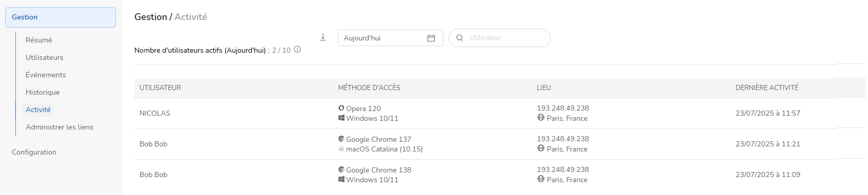This screenshot has height=195, width=868.
Task: Sort by the DERNIÈRE ACTIVITÉ column header
Action: [766, 88]
